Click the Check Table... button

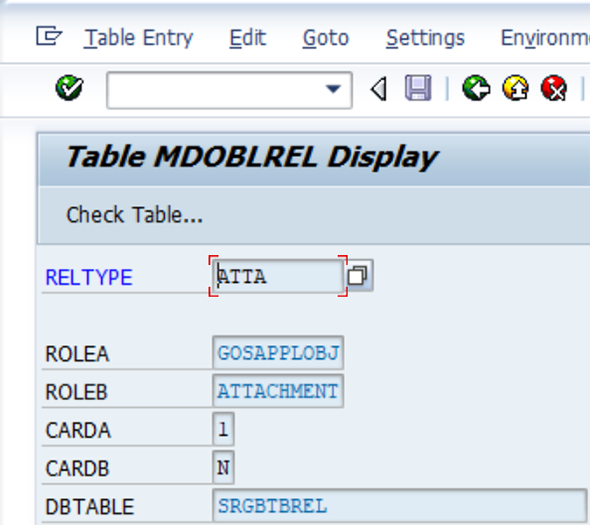134,215
